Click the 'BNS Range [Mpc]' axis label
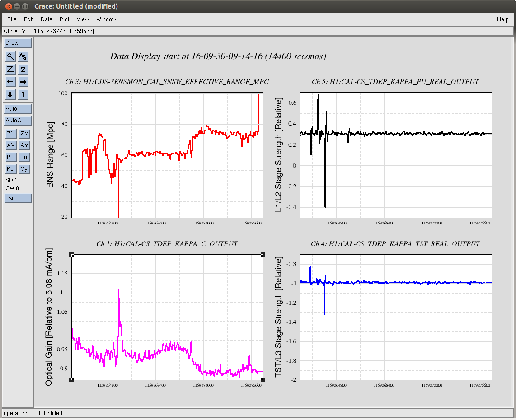The width and height of the screenshot is (516, 420). point(50,155)
